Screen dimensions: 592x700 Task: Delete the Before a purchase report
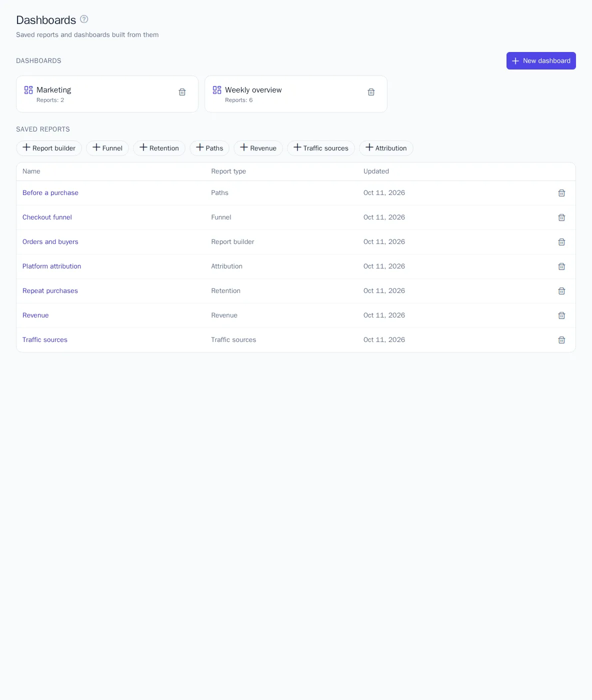561,193
